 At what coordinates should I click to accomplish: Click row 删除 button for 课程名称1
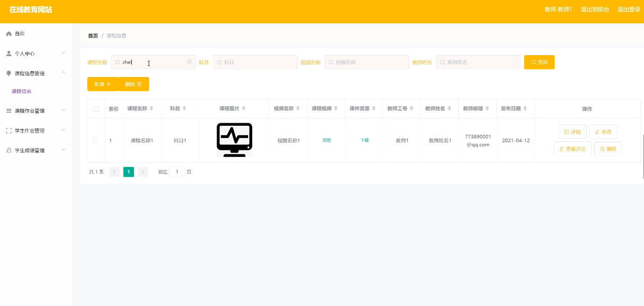pyautogui.click(x=608, y=149)
